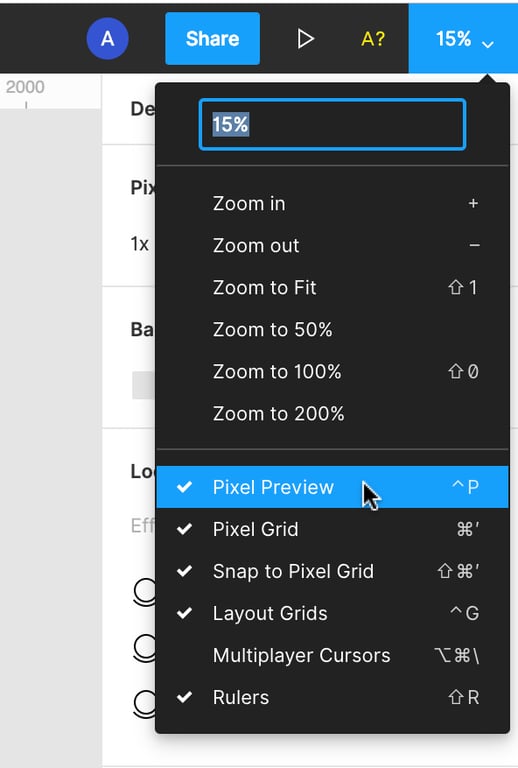This screenshot has height=768, width=518.
Task: Open the 15% zoom dropdown
Action: tap(463, 39)
